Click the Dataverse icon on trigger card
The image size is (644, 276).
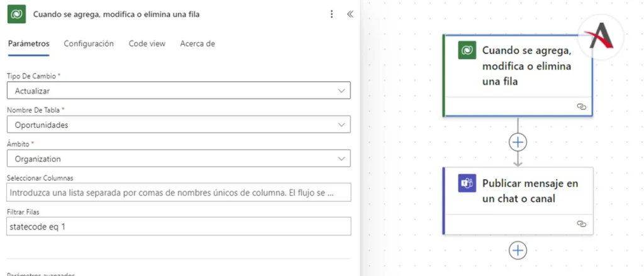click(x=467, y=51)
